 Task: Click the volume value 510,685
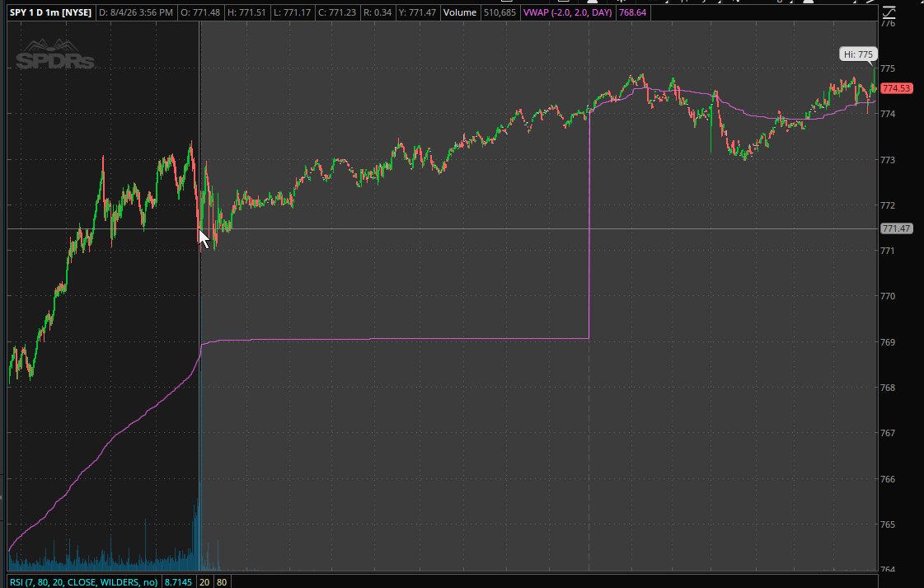pos(500,12)
